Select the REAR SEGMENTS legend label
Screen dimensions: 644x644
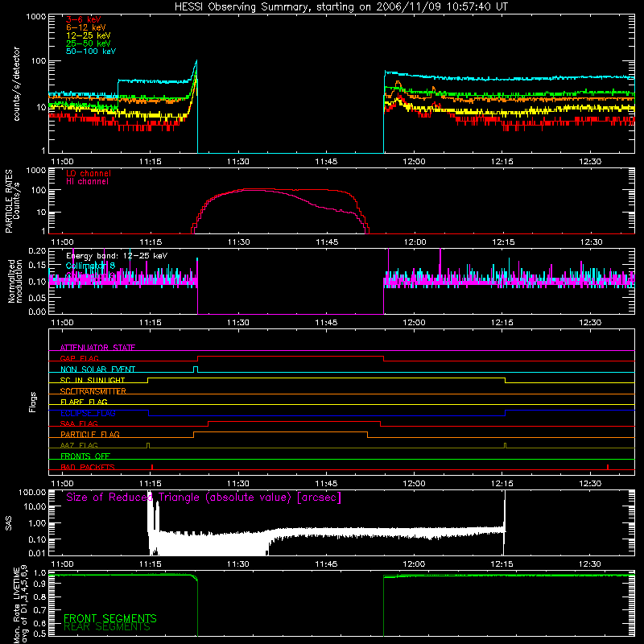[x=107, y=627]
